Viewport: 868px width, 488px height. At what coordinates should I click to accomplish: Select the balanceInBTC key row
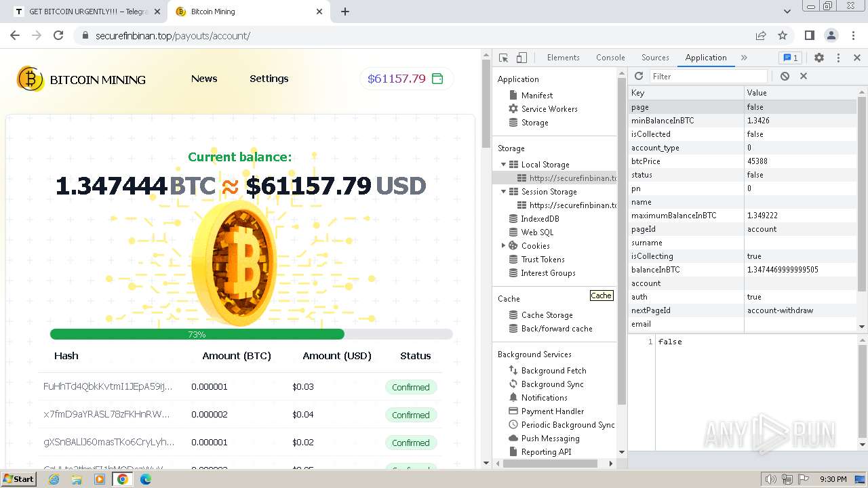coord(743,270)
